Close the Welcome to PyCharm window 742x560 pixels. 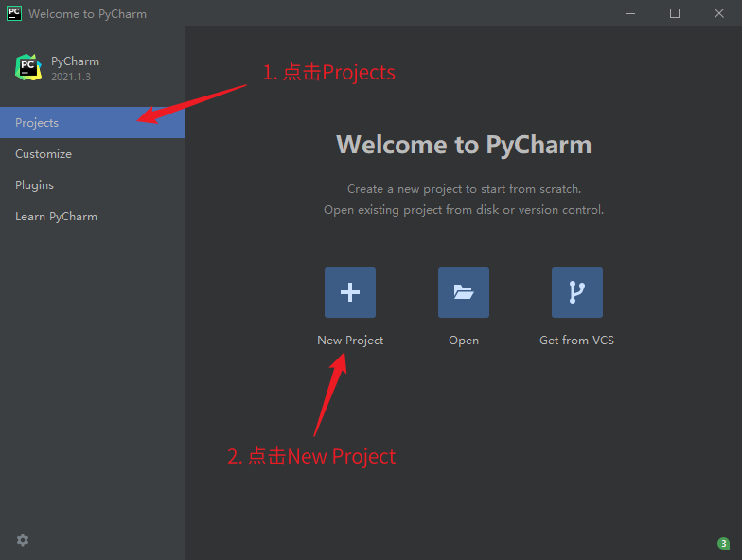pyautogui.click(x=718, y=13)
